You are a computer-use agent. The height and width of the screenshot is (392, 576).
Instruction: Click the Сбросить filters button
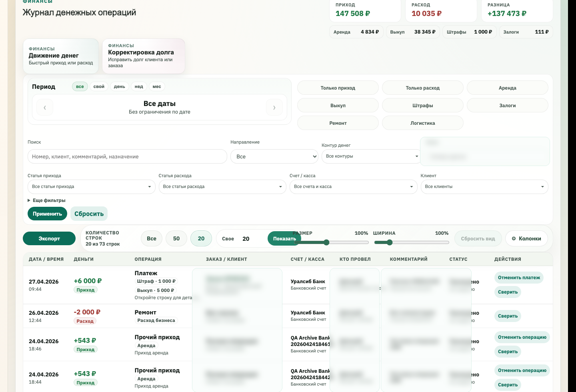point(89,214)
